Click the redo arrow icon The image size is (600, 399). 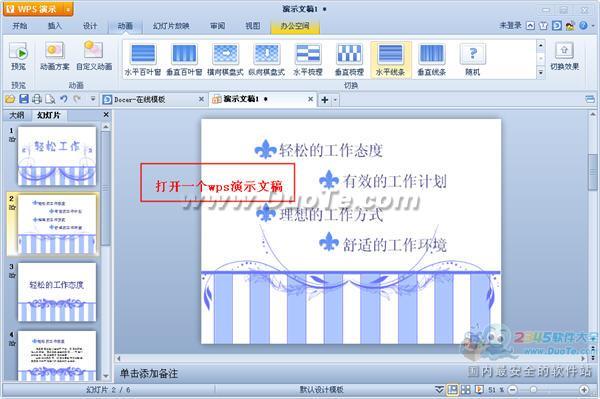click(77, 99)
